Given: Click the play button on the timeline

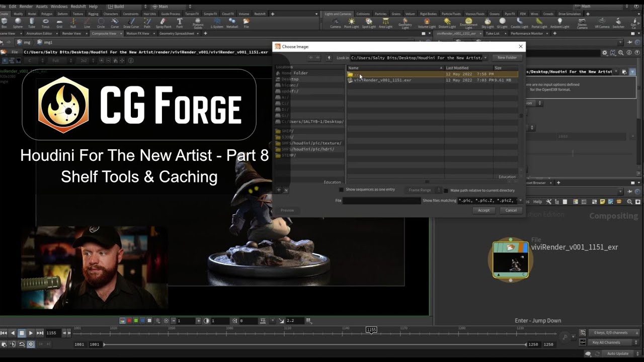Looking at the screenshot, I should point(31,333).
